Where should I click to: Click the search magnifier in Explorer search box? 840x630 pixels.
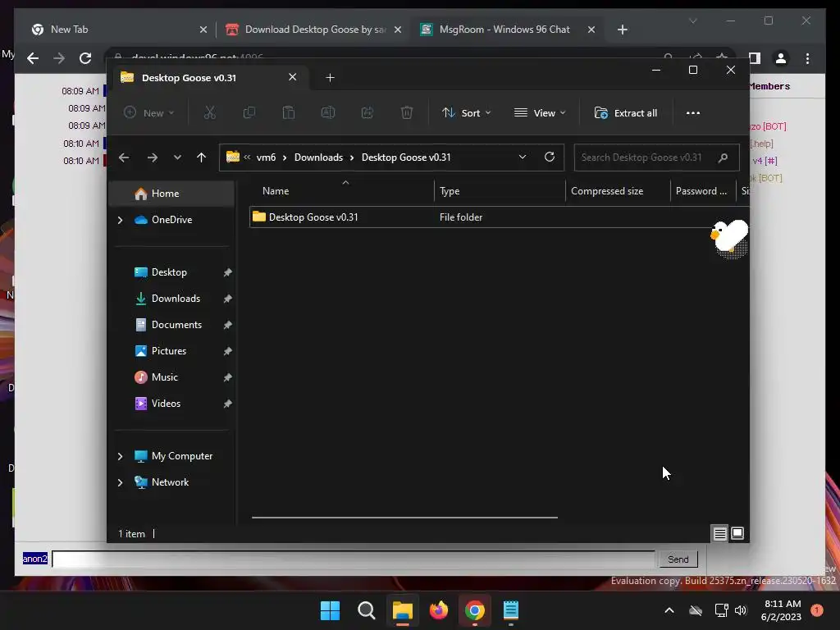click(x=723, y=157)
